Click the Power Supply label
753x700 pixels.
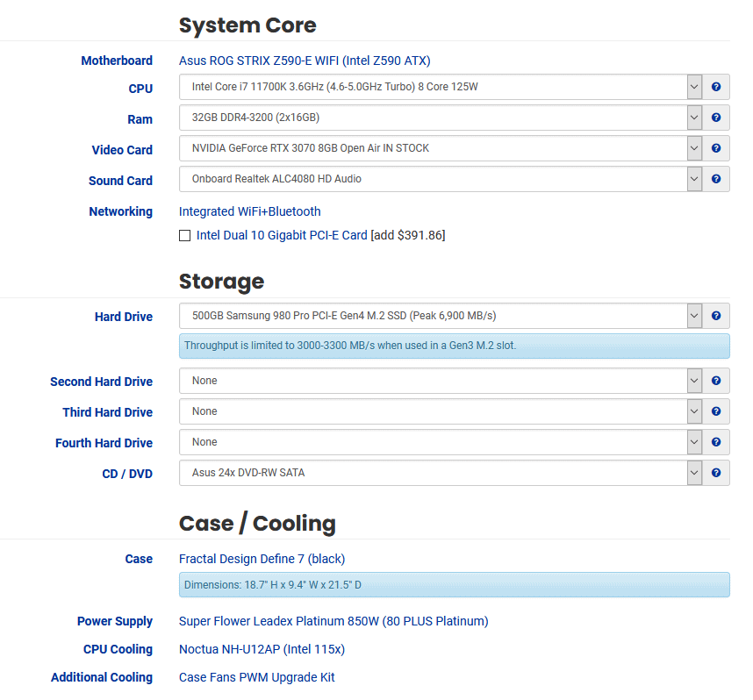(x=115, y=621)
